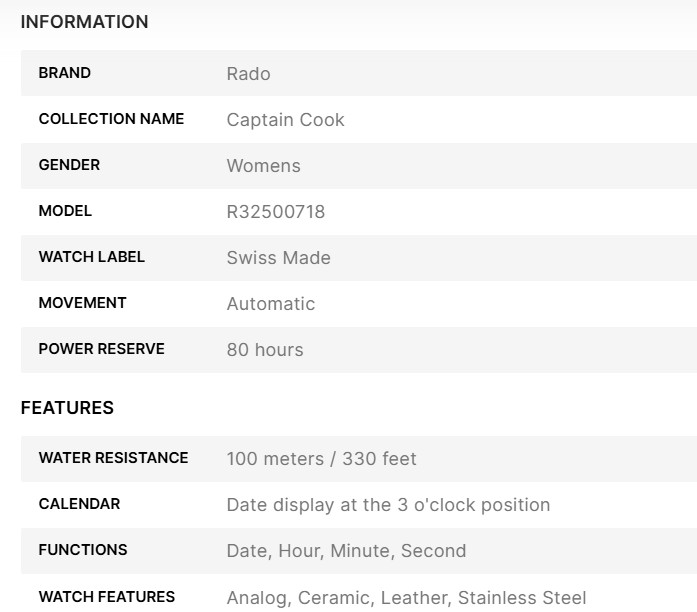Click the 80 hours power reserve value
The image size is (697, 612).
point(264,350)
